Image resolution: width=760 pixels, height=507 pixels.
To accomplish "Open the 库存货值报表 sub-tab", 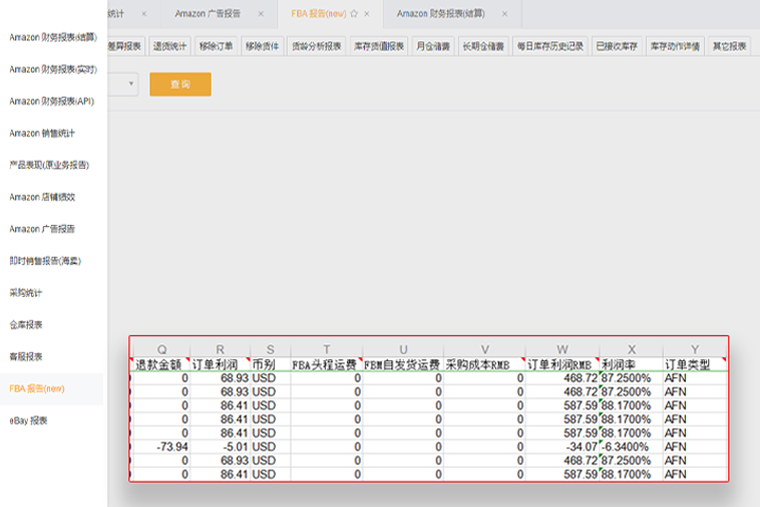I will tap(379, 46).
